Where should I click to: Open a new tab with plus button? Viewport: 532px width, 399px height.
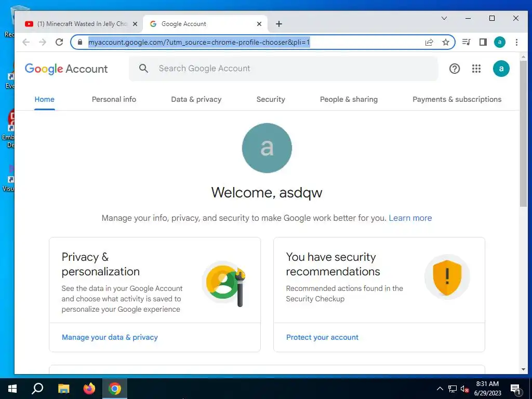(x=279, y=24)
